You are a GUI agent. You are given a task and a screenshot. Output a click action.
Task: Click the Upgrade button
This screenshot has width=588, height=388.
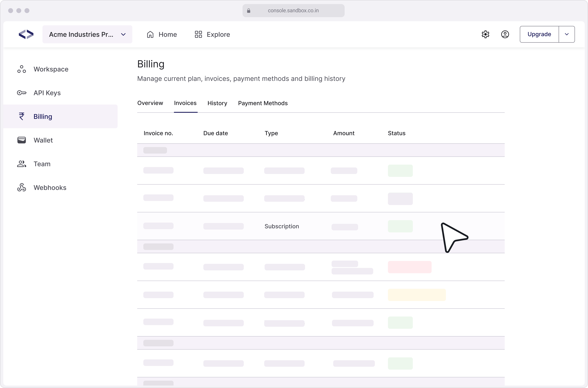539,34
